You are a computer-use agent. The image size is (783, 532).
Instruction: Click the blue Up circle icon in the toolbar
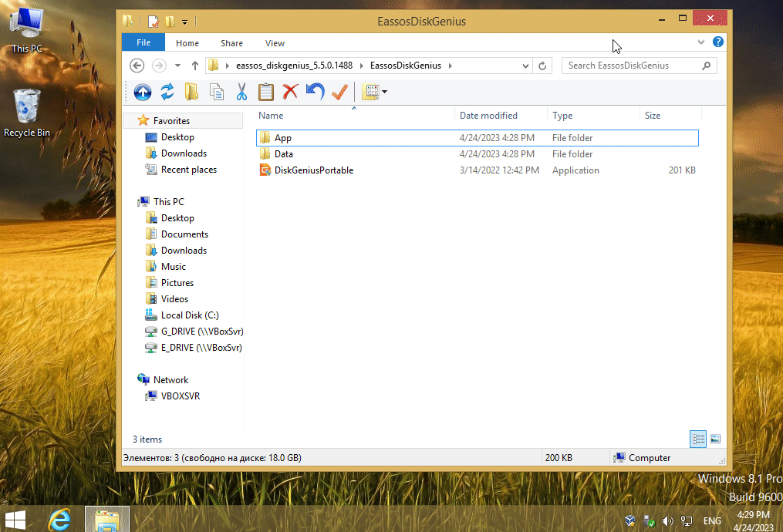[x=142, y=92]
